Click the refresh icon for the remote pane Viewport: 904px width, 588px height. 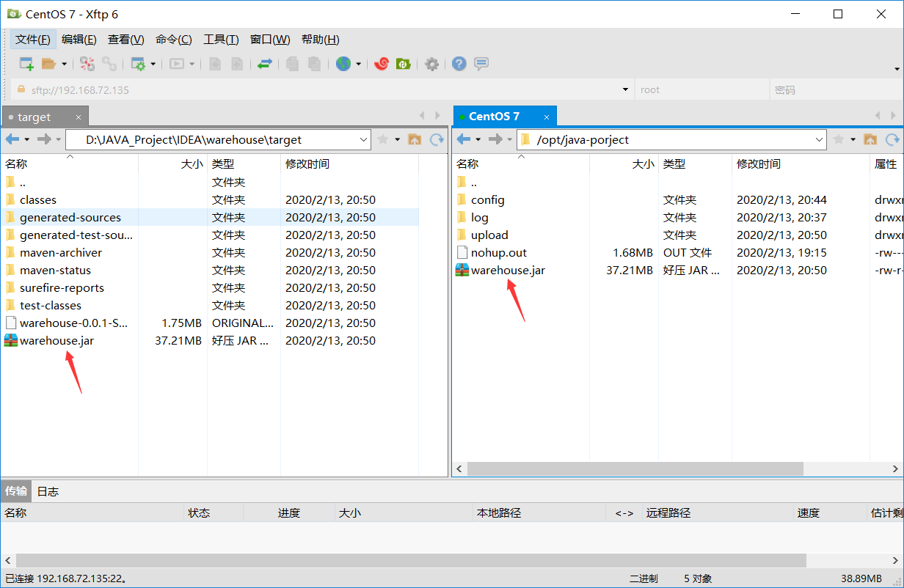click(894, 139)
